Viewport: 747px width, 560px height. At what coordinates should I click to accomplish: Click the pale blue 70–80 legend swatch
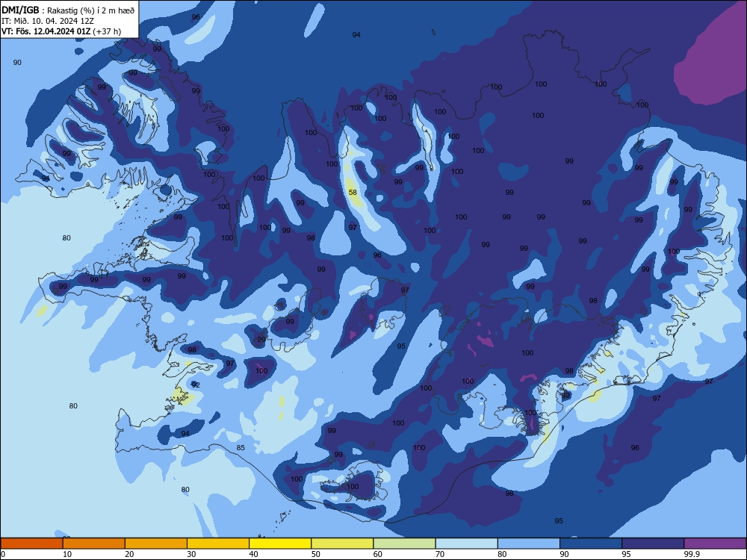(466, 544)
